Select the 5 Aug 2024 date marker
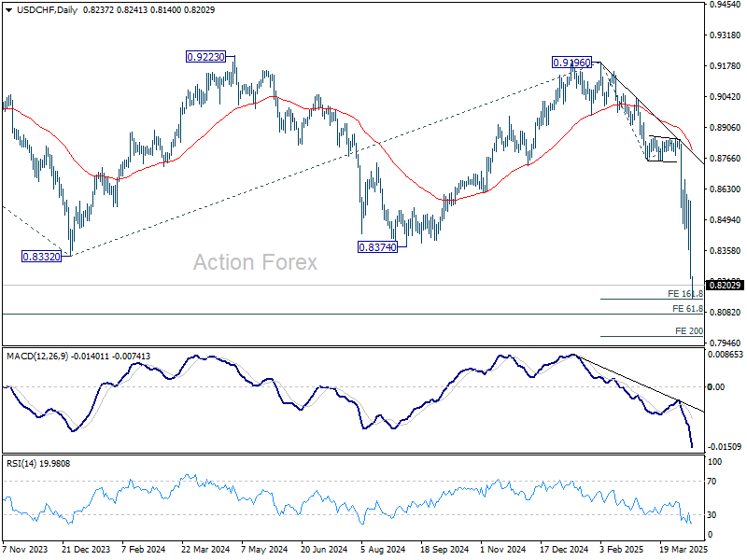This screenshot has height=560, width=747. click(380, 551)
